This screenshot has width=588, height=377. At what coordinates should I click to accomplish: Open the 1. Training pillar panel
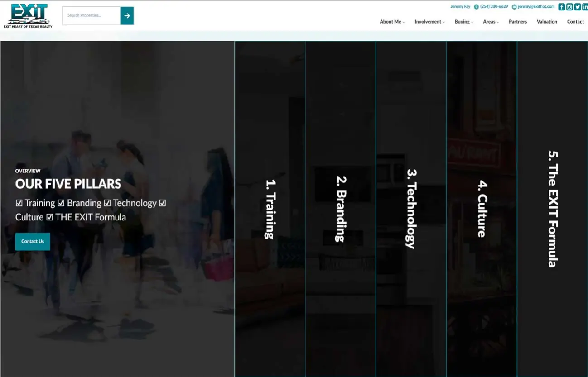[270, 209]
